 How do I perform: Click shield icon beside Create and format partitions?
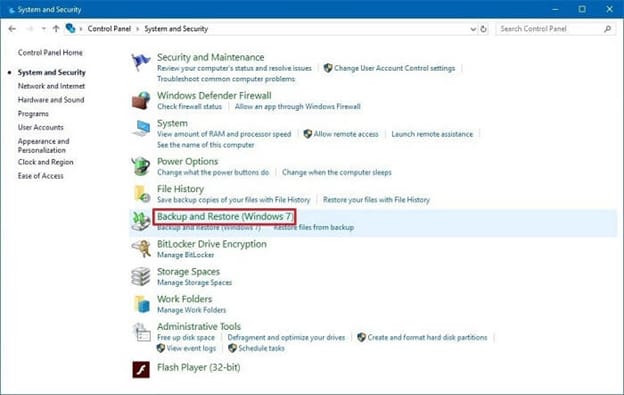(x=361, y=337)
